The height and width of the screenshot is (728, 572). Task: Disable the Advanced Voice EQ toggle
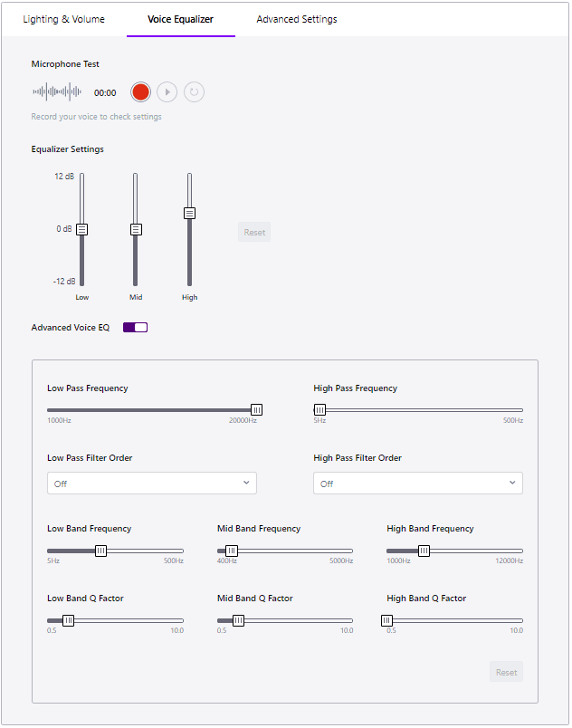tap(135, 327)
